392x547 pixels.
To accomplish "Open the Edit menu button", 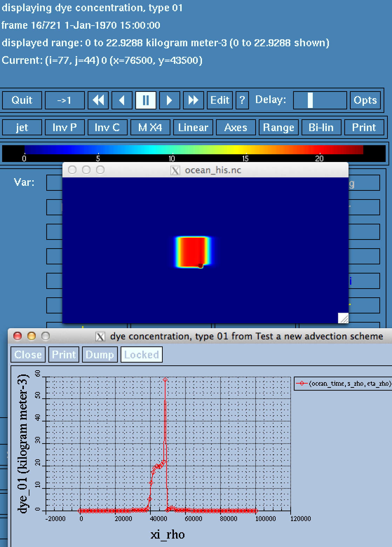I will click(220, 100).
